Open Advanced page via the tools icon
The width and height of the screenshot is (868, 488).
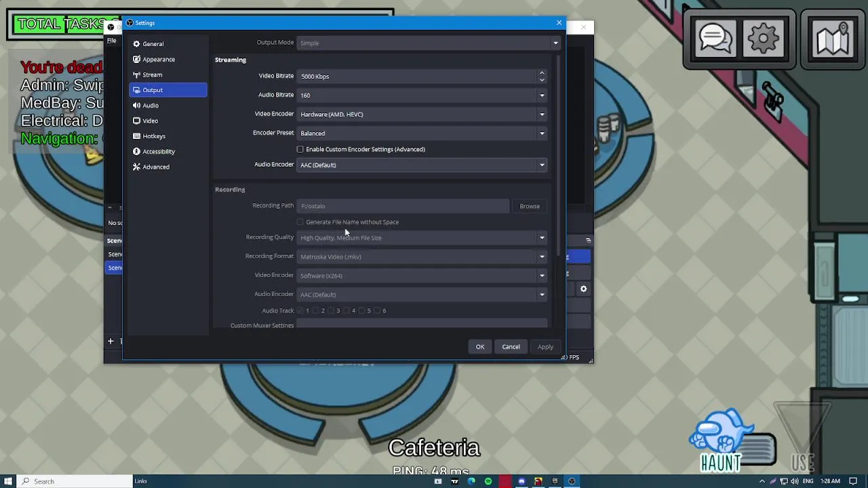136,167
